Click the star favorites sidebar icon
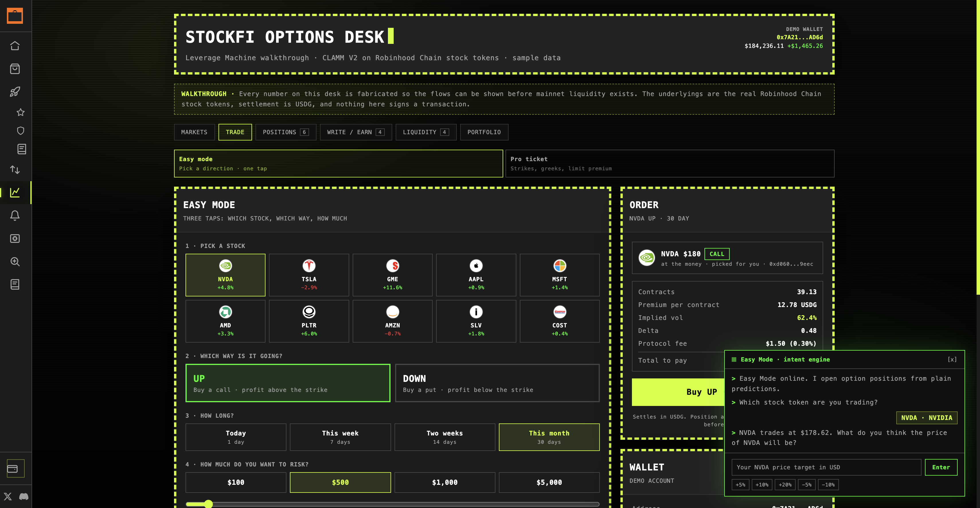This screenshot has height=508, width=980. click(x=21, y=112)
